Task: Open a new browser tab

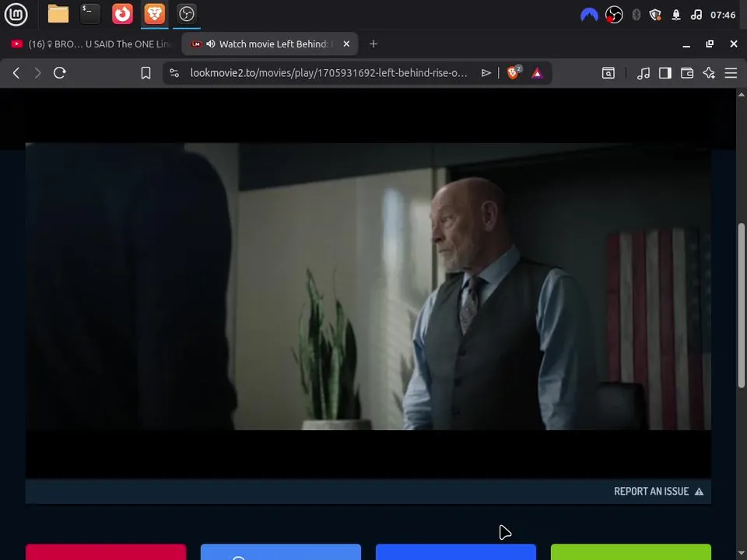Action: 373,44
